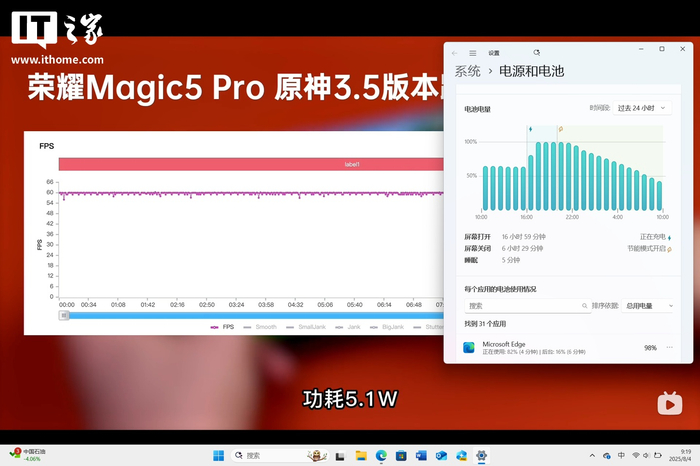Open File Explorer from the taskbar
The image size is (700, 466).
click(361, 456)
